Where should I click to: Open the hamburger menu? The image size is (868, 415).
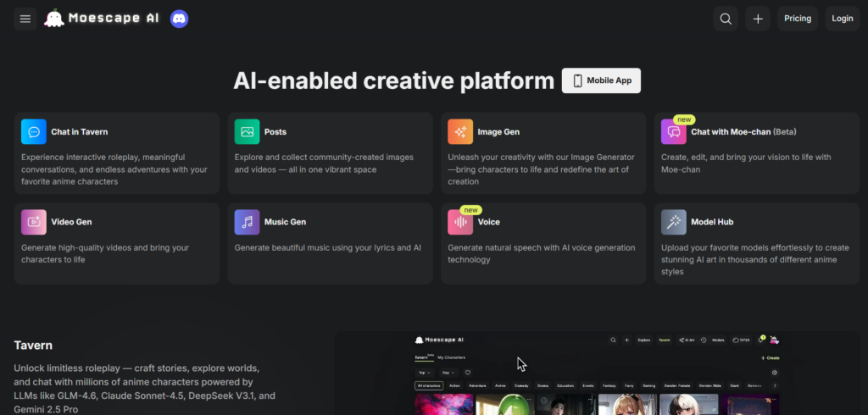click(x=25, y=19)
